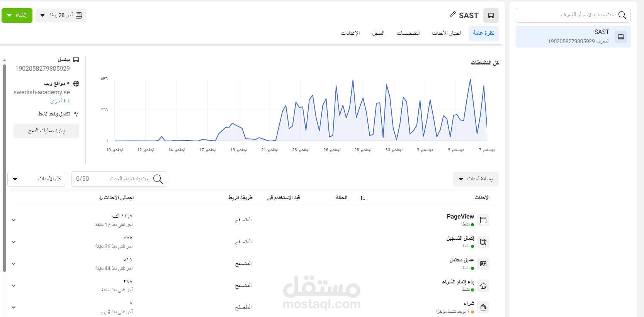Click the initiate checkout basket icon
Image resolution: width=644 pixels, height=317 pixels.
click(483, 286)
